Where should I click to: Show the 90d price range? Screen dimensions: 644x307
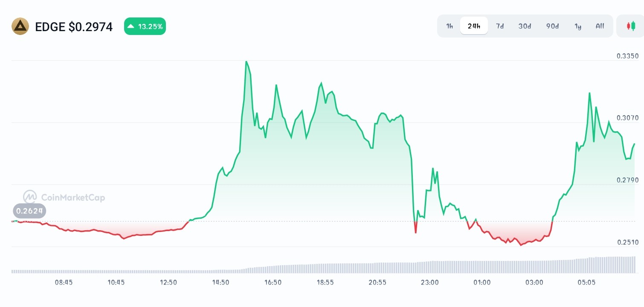[552, 26]
